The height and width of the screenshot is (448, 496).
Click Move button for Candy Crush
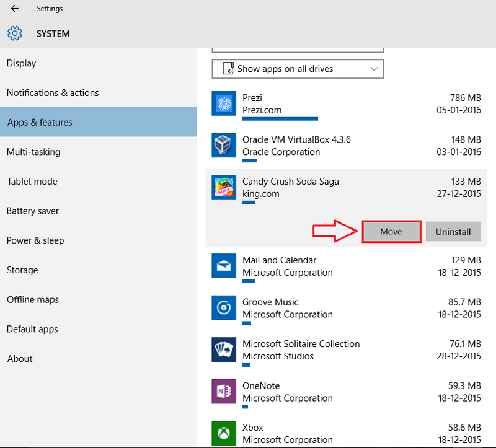click(391, 231)
